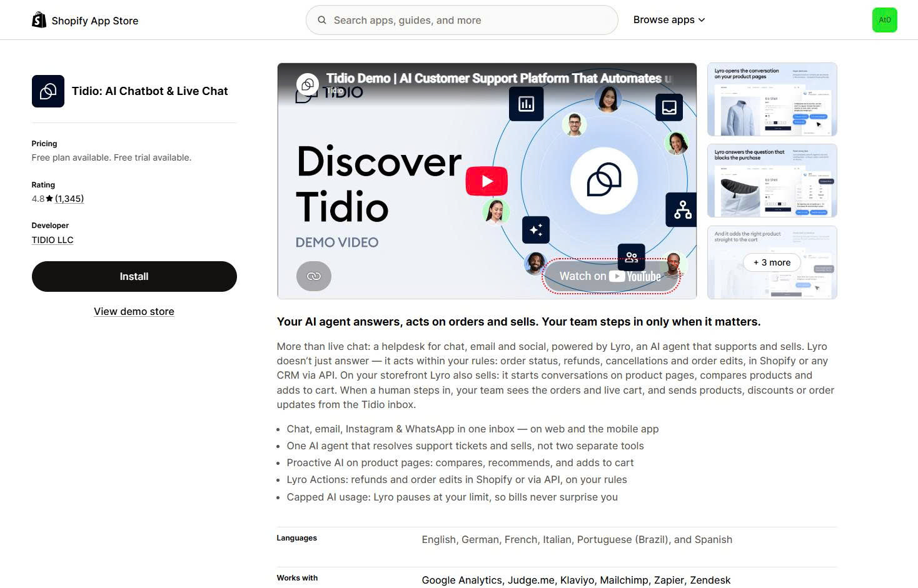Click the '+ 3 more' screenshots button
This screenshot has width=918, height=588.
(x=772, y=262)
